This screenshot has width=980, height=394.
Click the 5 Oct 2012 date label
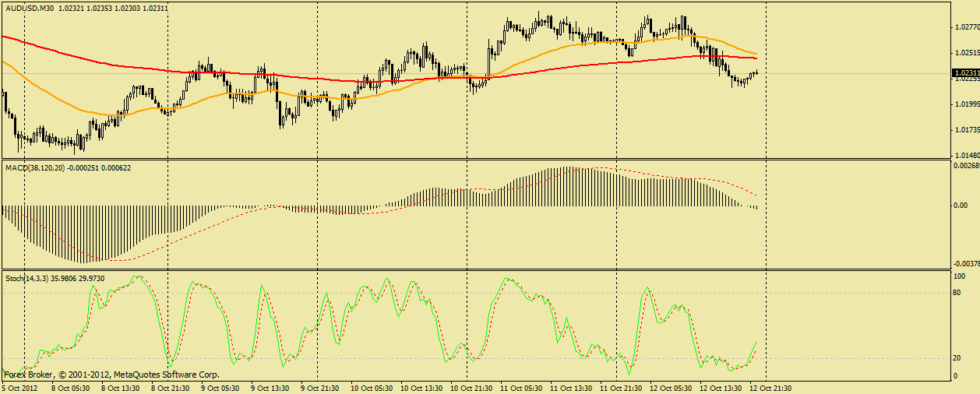(x=19, y=387)
